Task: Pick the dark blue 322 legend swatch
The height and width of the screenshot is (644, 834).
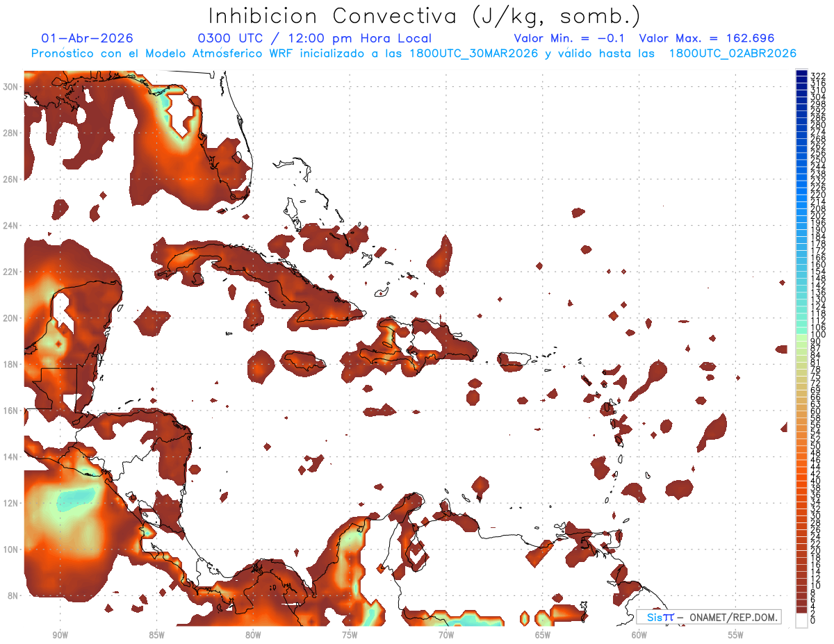Action: click(802, 73)
